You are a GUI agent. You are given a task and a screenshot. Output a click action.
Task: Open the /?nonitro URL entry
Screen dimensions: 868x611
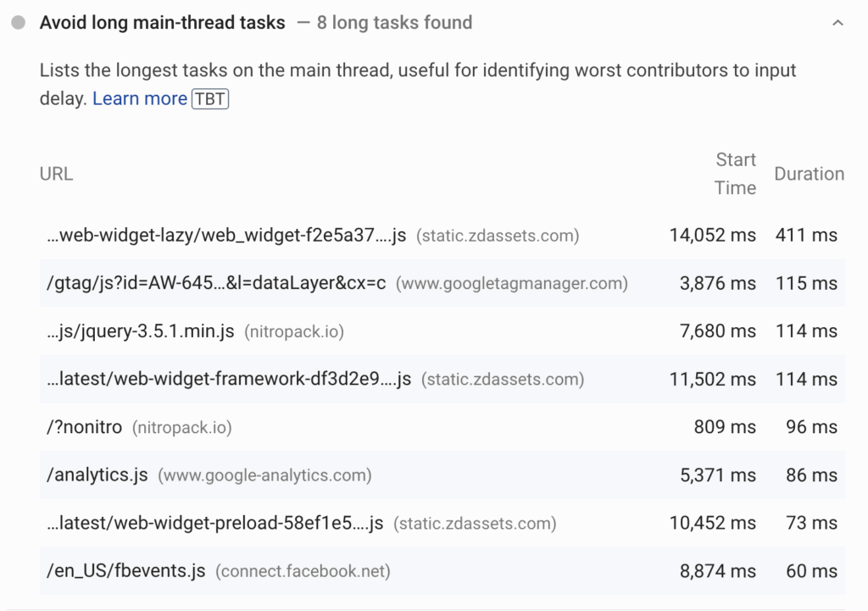[84, 427]
